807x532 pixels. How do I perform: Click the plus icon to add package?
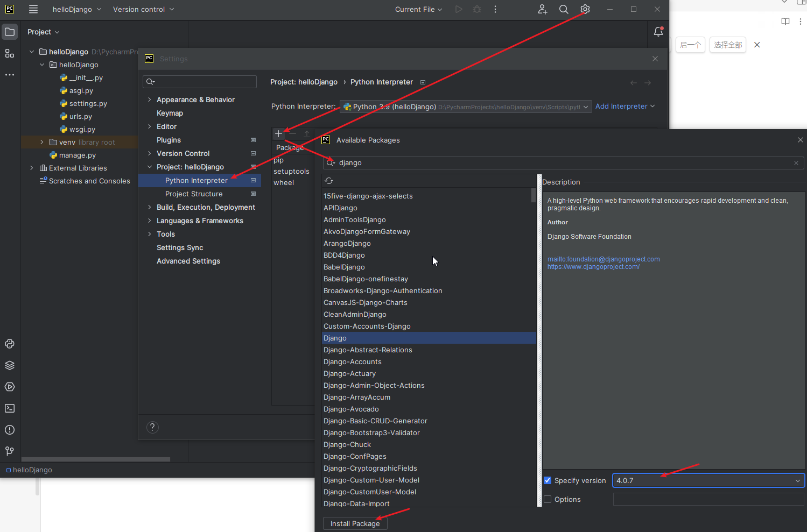pos(278,133)
